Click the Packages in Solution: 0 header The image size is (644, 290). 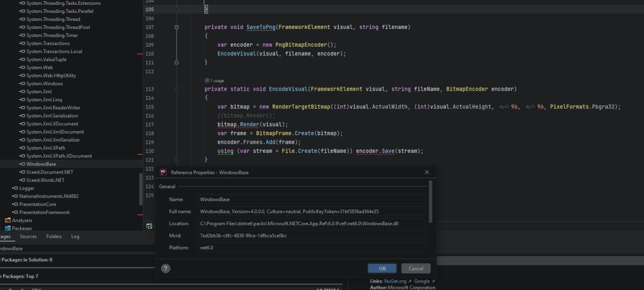(26, 259)
